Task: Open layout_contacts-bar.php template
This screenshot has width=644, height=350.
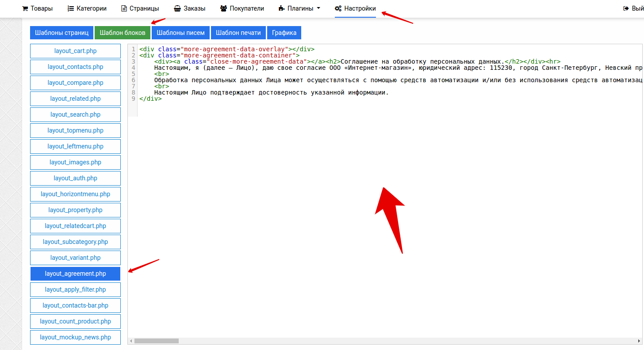Action: (75, 305)
